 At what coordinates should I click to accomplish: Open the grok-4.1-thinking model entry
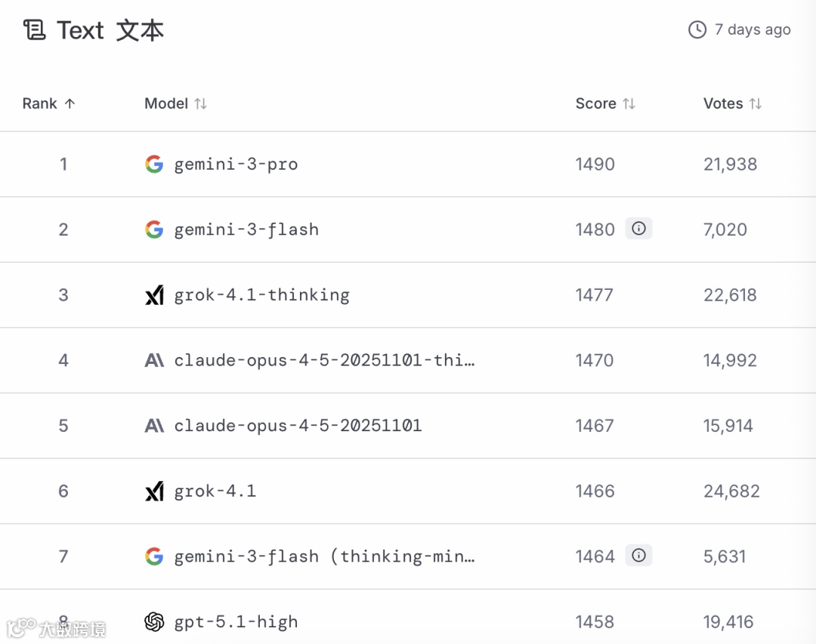(261, 295)
